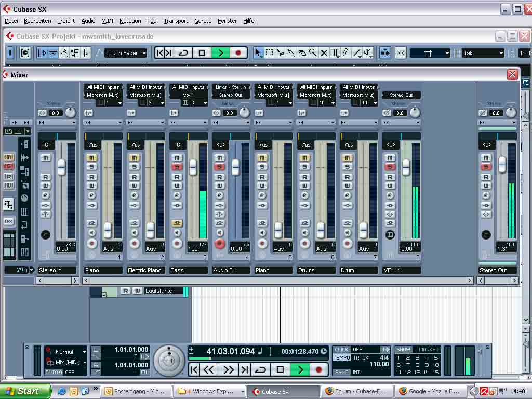Screen dimensions: 532x399
Task: Open the Bearbeiten menu
Action: (x=37, y=21)
